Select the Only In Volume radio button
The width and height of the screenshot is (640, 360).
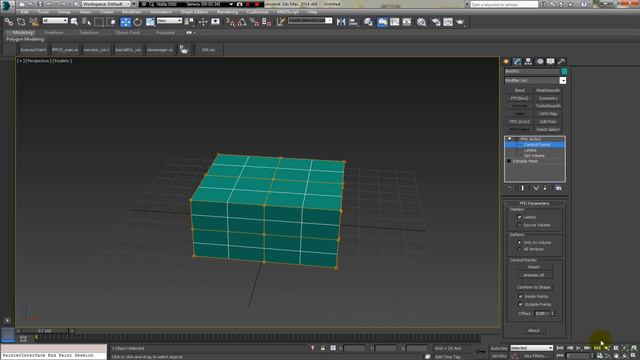[x=520, y=242]
